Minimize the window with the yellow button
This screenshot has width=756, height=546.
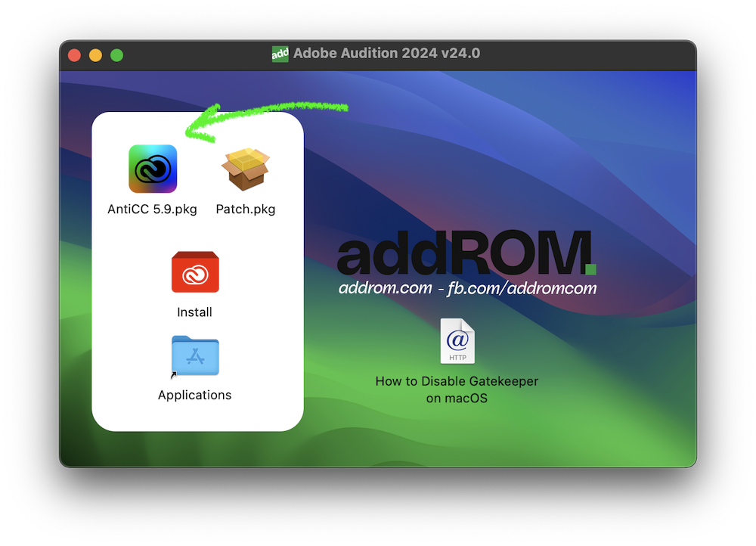pos(95,55)
